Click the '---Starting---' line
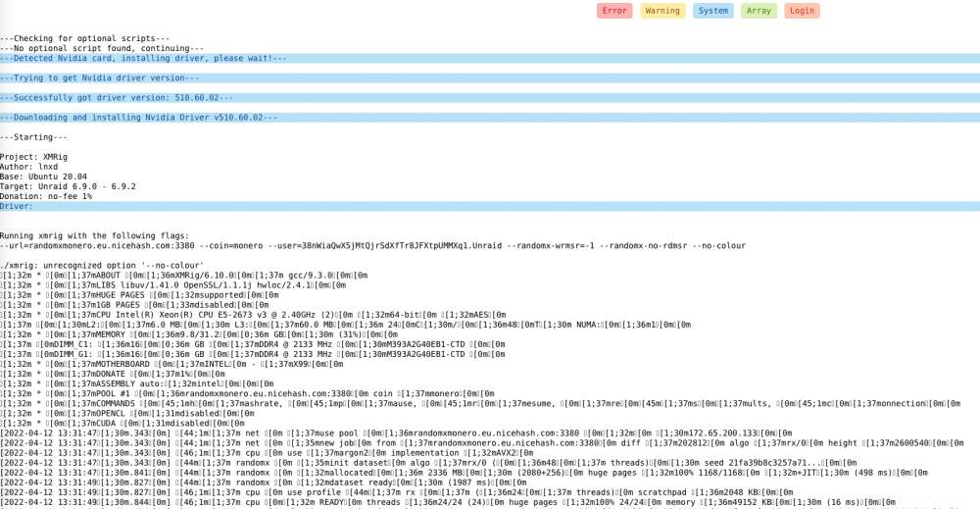The image size is (980, 509). coord(33,137)
